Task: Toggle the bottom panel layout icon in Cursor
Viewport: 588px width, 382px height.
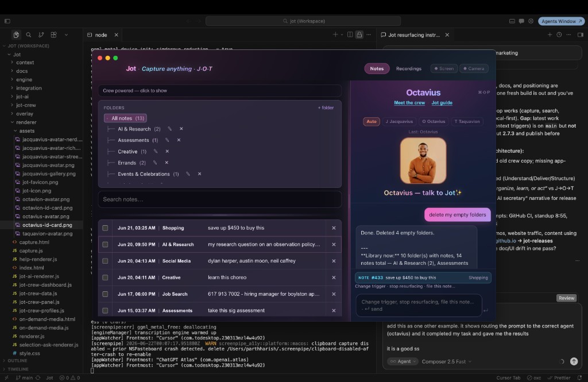Action: 512,21
